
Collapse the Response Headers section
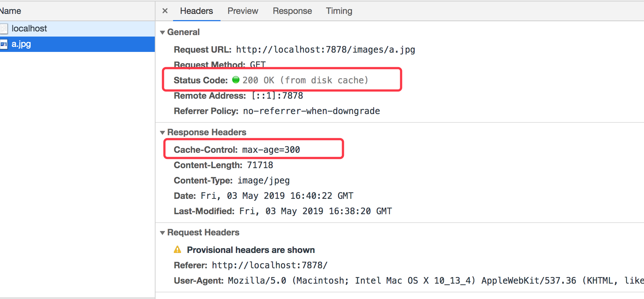(162, 133)
